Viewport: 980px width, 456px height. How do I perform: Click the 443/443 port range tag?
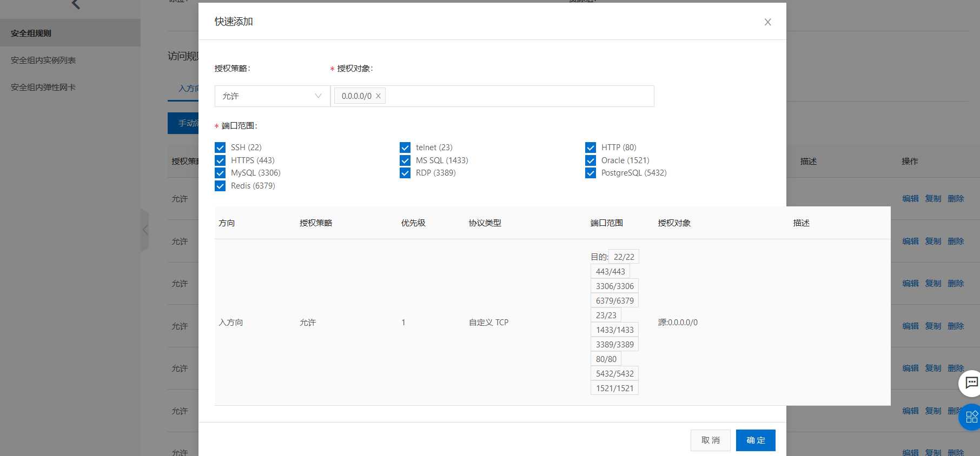[x=610, y=272]
